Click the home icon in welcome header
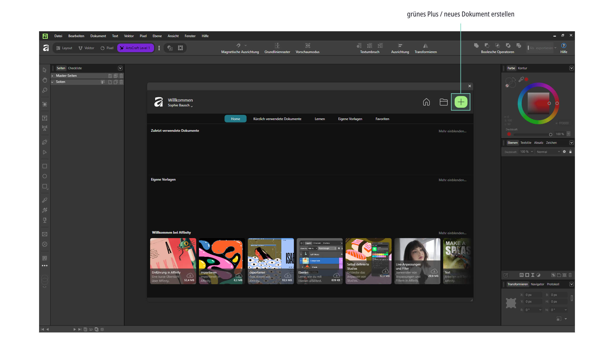The image size is (614, 364). [x=426, y=102]
